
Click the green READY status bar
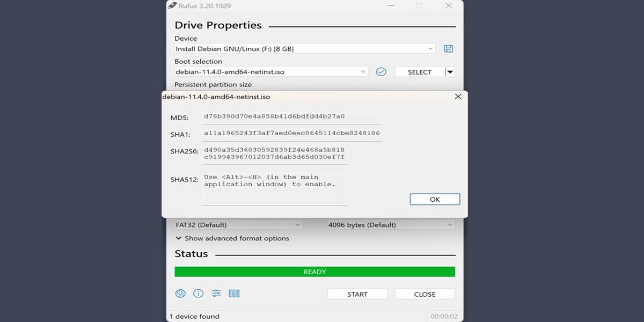click(314, 272)
